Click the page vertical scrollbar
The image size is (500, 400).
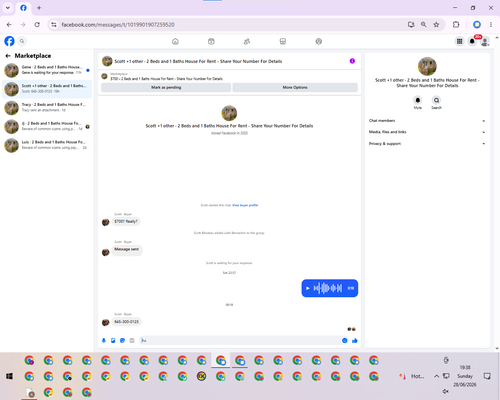pyautogui.click(x=497, y=193)
